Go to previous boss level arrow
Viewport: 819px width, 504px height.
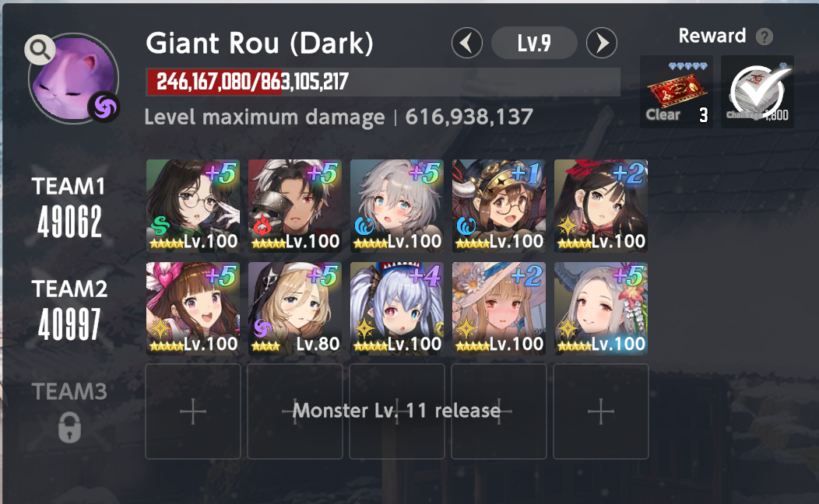point(467,43)
